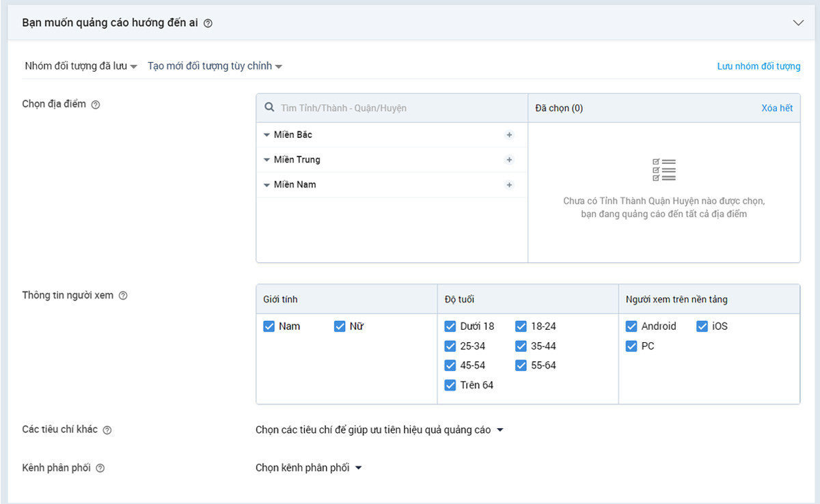Open "Nhóm đối tượng đã lưu" dropdown

(x=81, y=66)
